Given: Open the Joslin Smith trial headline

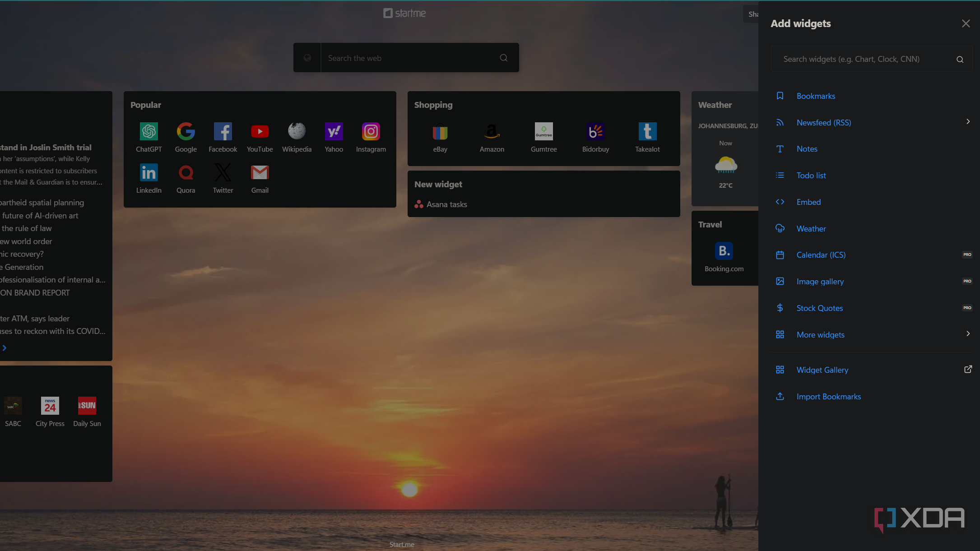Looking at the screenshot, I should [46, 148].
